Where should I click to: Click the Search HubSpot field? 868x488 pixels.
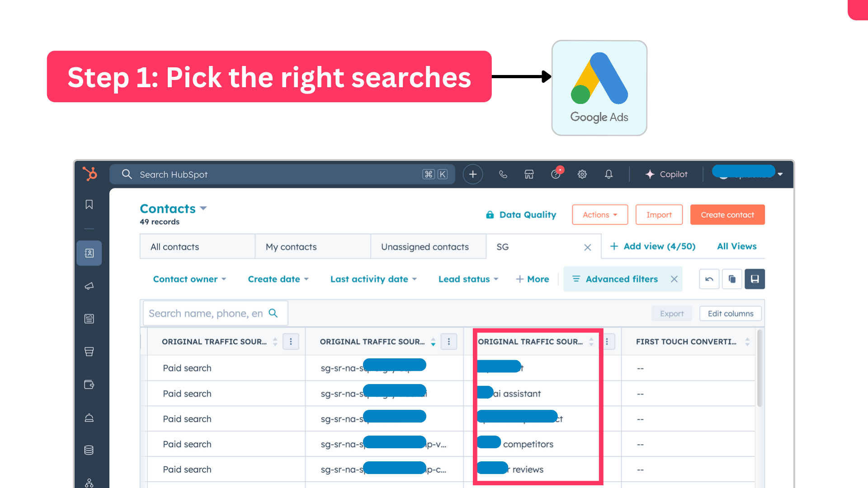[x=282, y=174]
